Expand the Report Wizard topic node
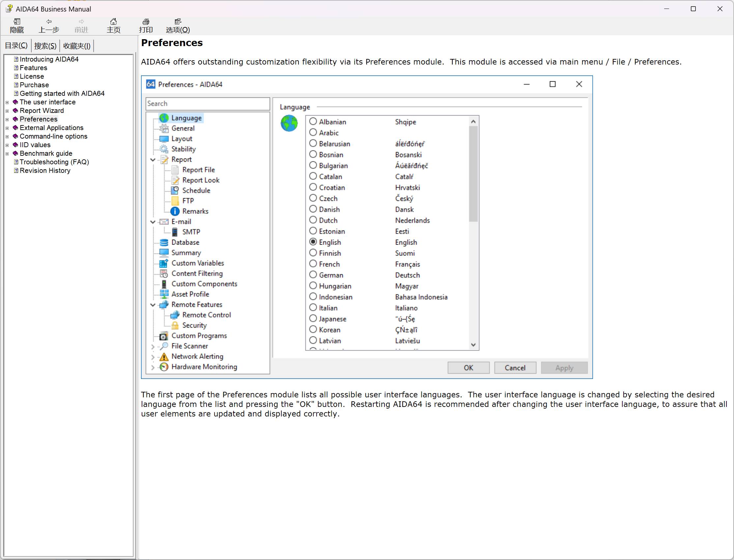The image size is (734, 560). tap(7, 111)
